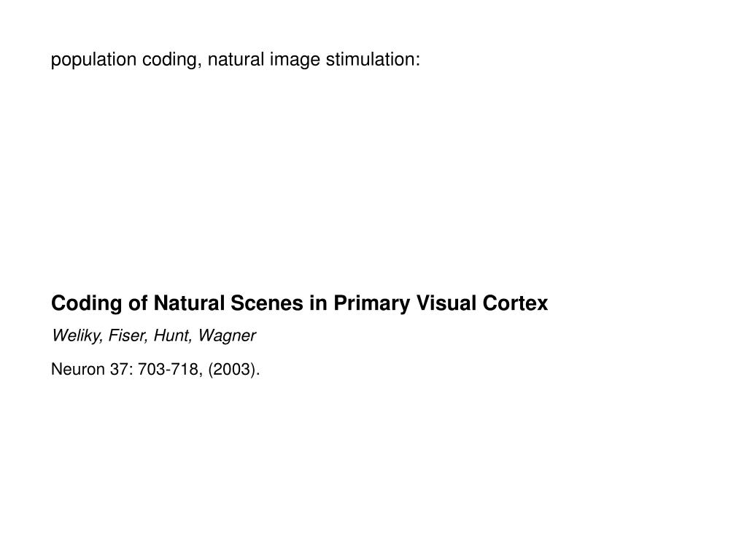Select the word "Coding" in the bold title
The image size is (747, 560).
pyautogui.click(x=87, y=304)
